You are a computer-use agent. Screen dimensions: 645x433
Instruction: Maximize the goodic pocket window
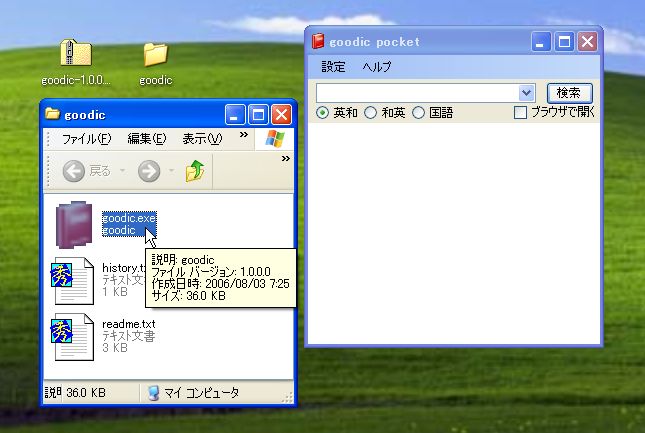(564, 42)
